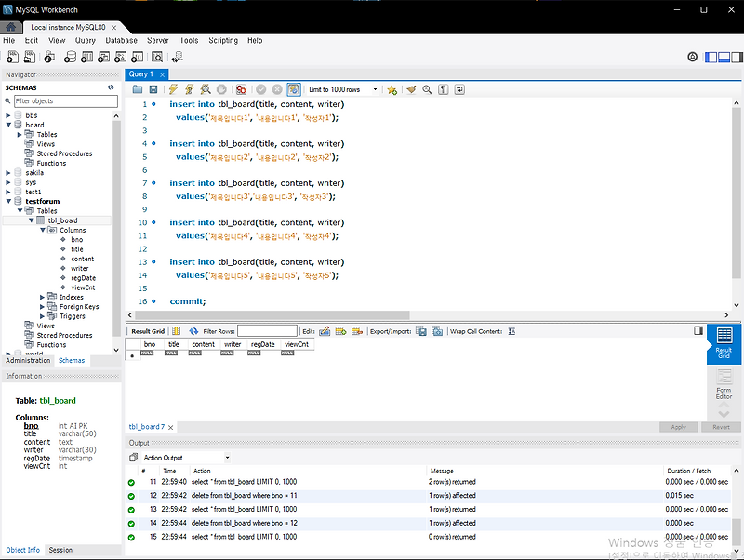Click the Save script to file icon
Screen dimensions: 744x560
pyautogui.click(x=153, y=89)
